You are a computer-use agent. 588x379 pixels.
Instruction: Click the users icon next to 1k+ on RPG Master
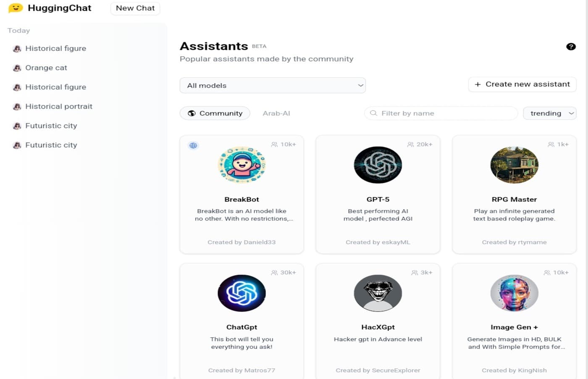(x=551, y=144)
